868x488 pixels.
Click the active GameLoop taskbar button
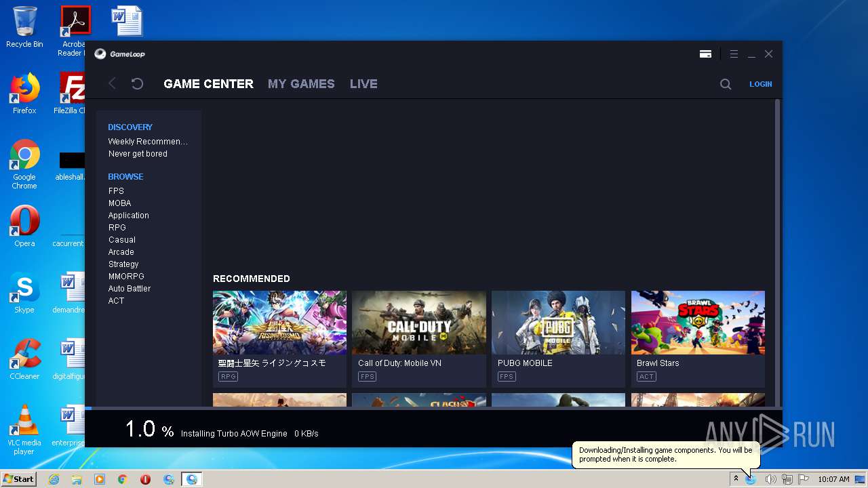coord(192,479)
